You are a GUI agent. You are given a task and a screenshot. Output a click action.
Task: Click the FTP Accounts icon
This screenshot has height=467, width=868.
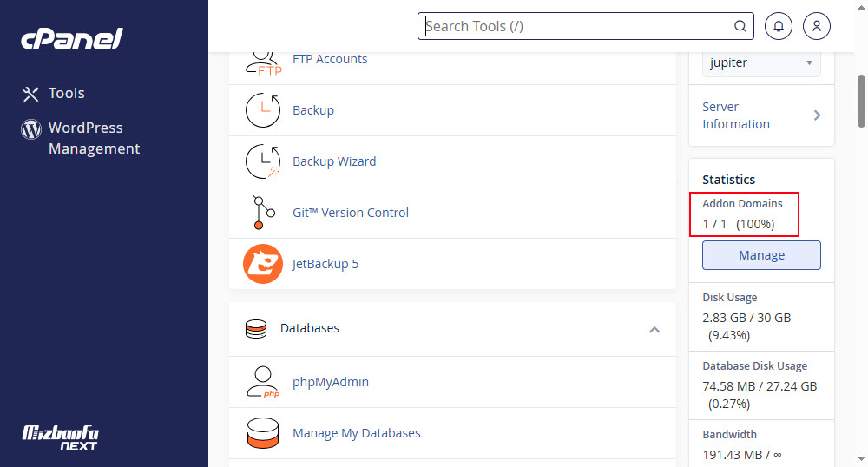point(263,62)
